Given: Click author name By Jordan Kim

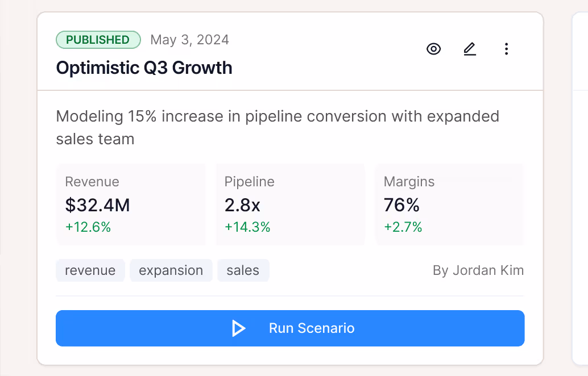Looking at the screenshot, I should 478,270.
